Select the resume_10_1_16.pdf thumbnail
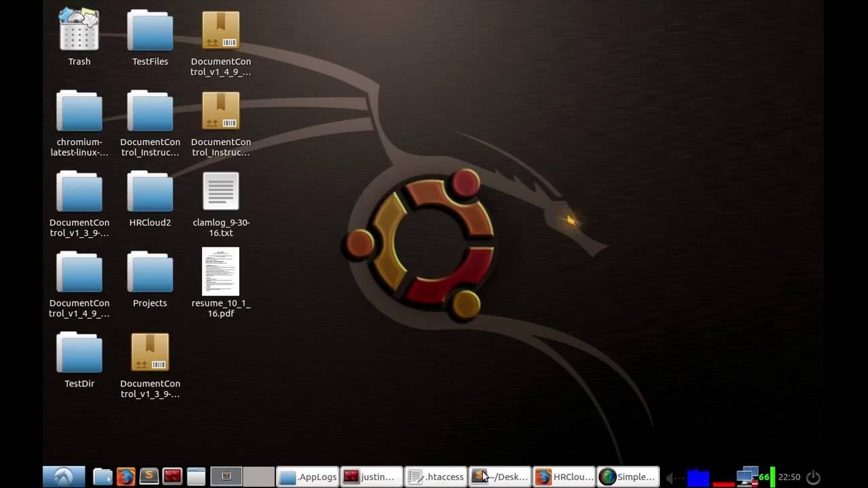 [220, 272]
